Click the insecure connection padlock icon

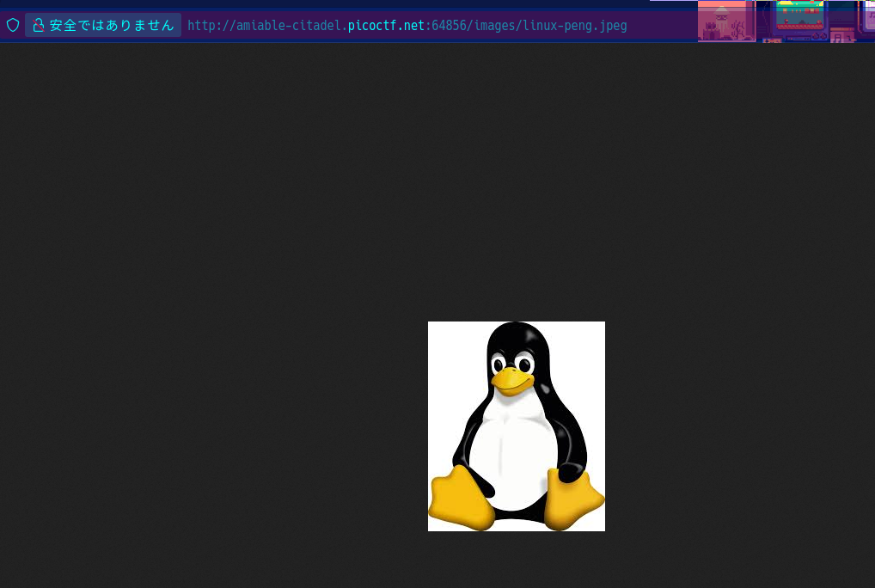coord(38,25)
